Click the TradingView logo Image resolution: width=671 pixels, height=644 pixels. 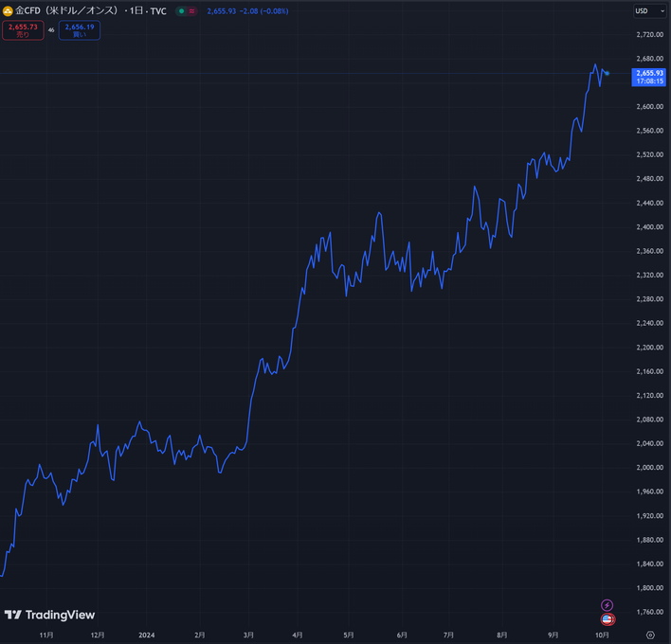click(x=41, y=615)
